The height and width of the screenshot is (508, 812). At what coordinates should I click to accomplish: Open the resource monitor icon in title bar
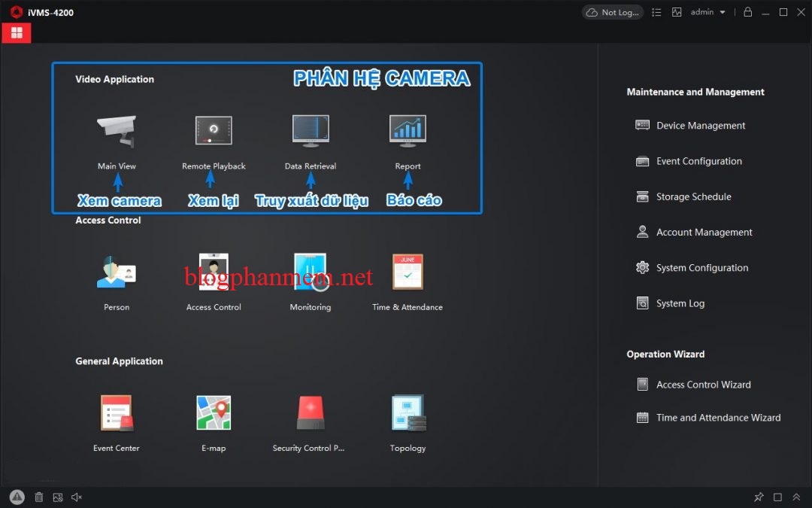[x=677, y=12]
